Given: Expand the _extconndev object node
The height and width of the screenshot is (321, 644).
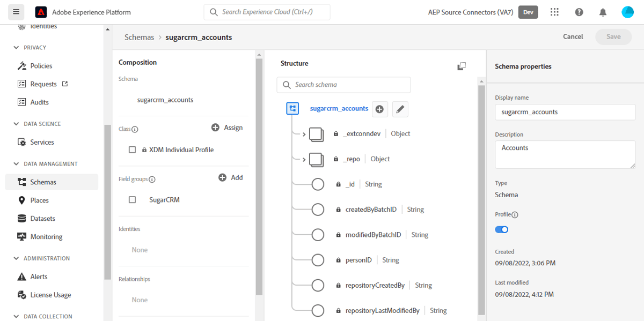Looking at the screenshot, I should pyautogui.click(x=304, y=135).
